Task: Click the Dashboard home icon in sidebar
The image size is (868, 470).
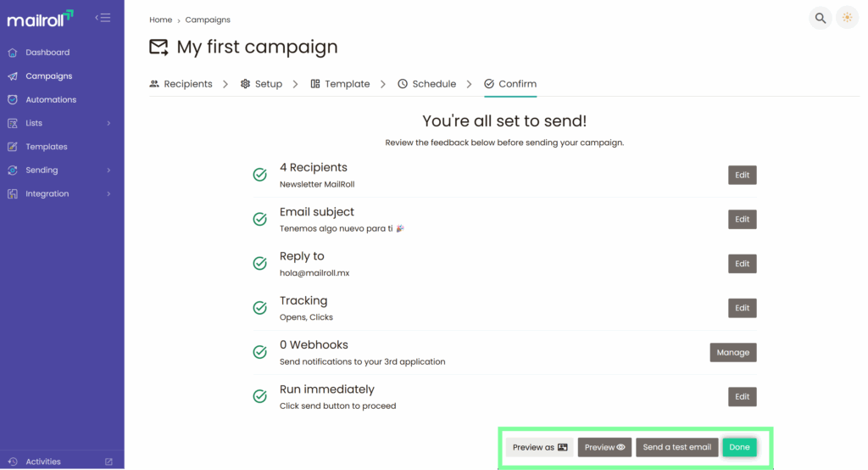Action: (x=13, y=53)
